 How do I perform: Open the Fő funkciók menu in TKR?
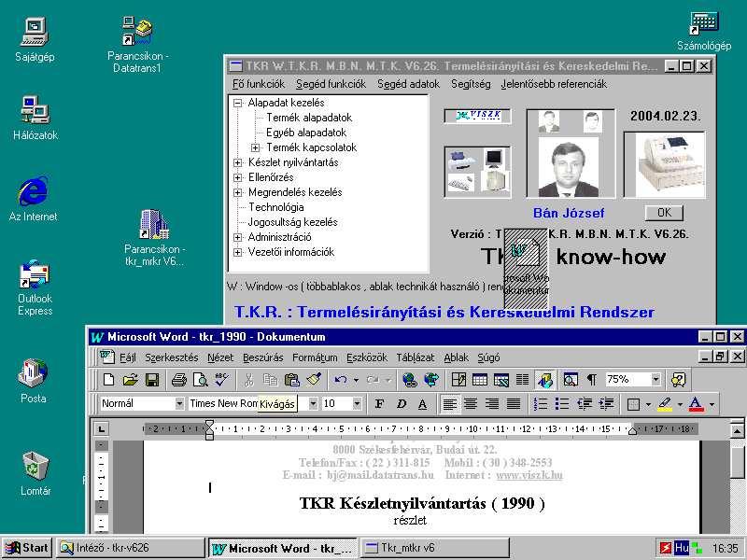point(259,84)
